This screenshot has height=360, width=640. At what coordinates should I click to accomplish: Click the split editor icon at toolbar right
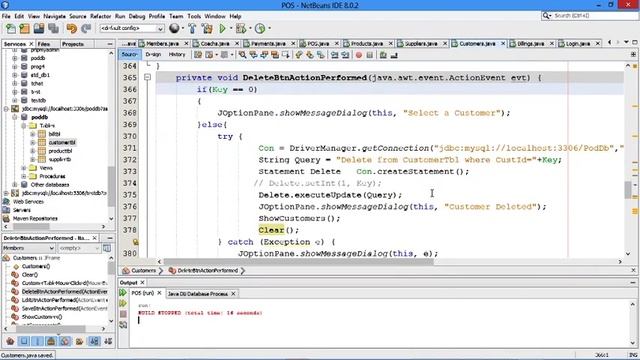[x=633, y=54]
